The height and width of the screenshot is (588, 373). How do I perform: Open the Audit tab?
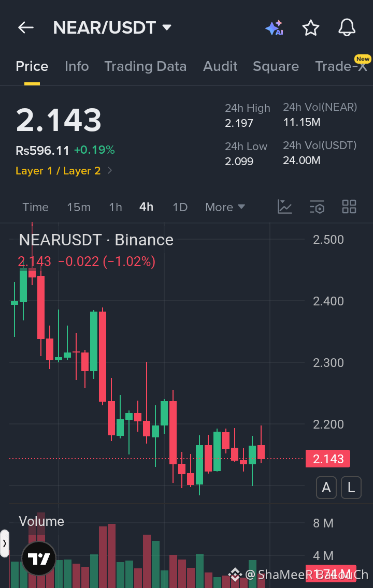pyautogui.click(x=220, y=66)
